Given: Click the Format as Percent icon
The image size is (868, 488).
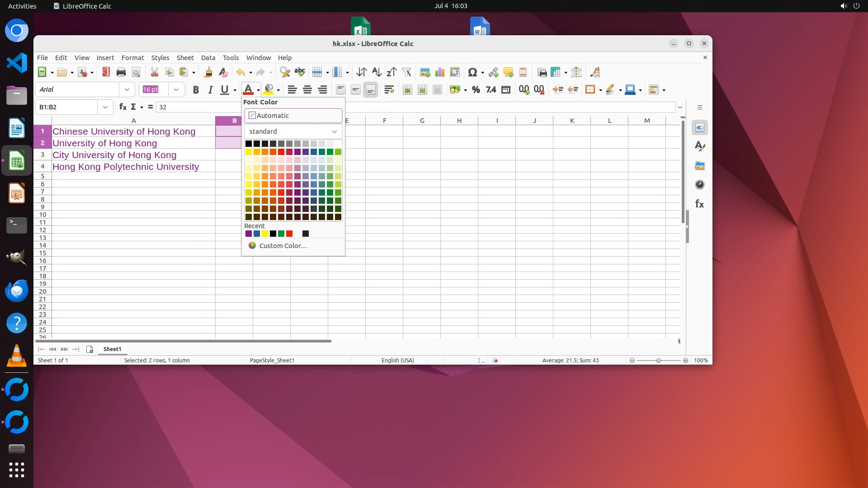Looking at the screenshot, I should (x=476, y=89).
